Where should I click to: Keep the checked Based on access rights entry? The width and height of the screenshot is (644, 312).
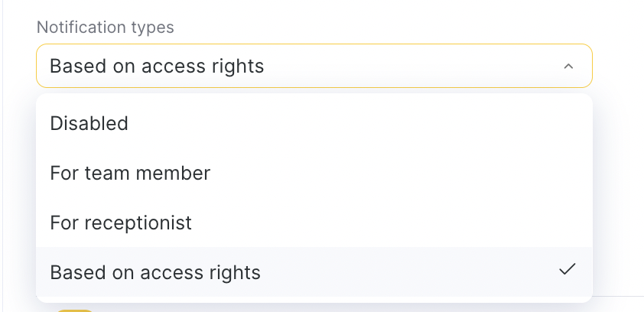(155, 272)
